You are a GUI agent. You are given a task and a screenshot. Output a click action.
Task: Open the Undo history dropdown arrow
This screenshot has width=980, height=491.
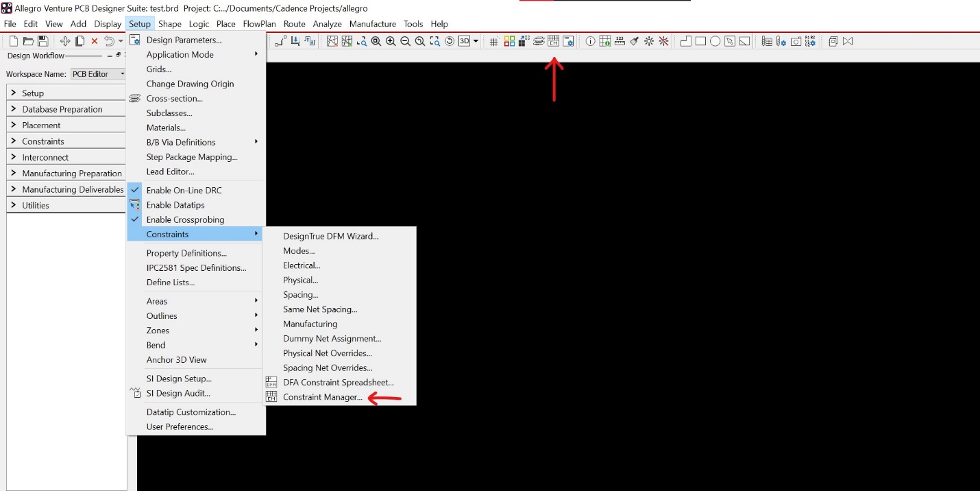[x=121, y=41]
